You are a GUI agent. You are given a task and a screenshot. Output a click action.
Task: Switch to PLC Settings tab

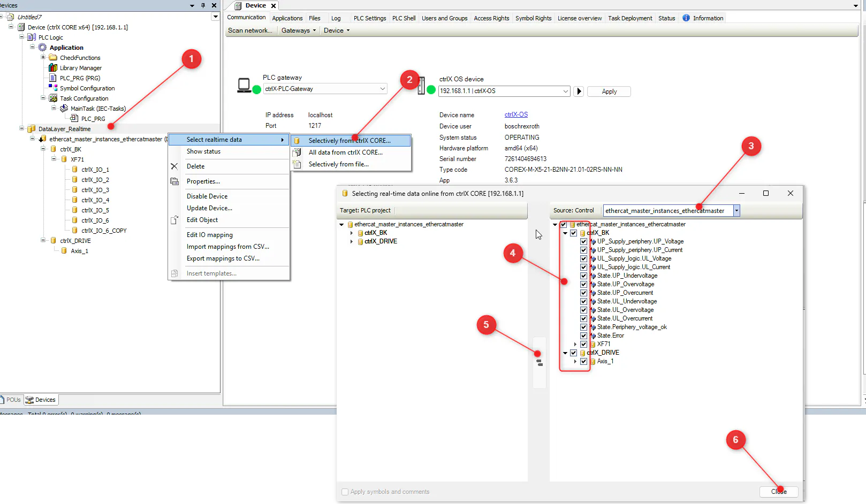(370, 18)
